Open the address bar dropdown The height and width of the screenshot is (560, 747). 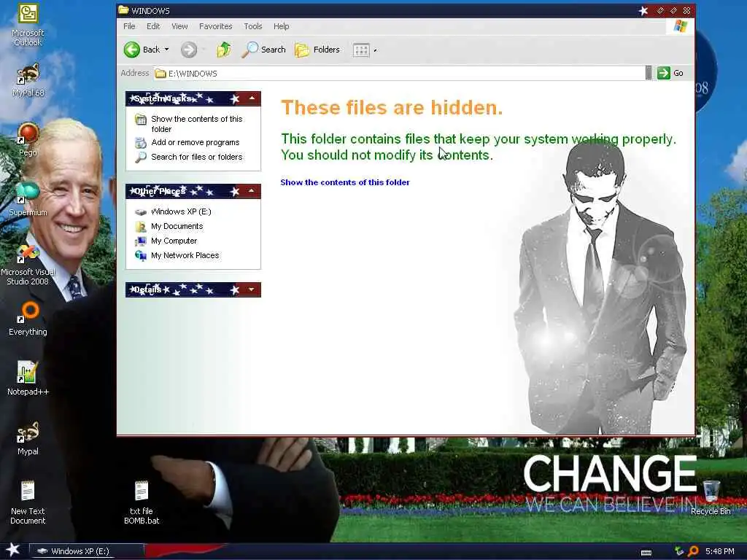pyautogui.click(x=649, y=73)
